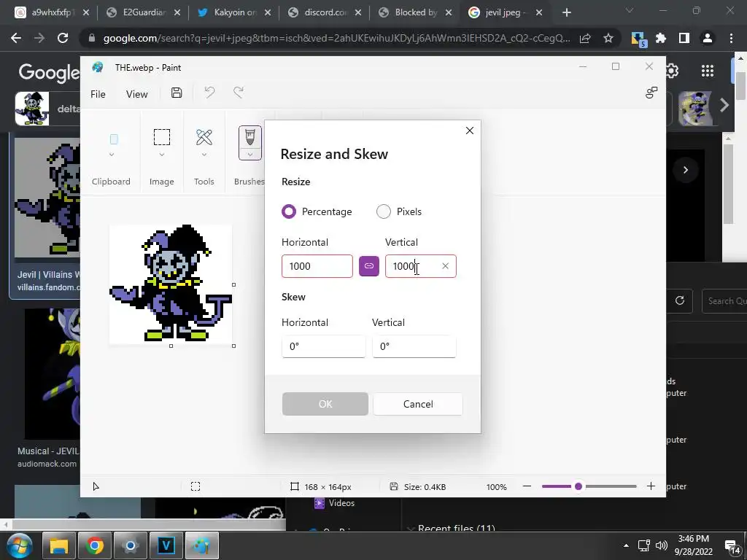The width and height of the screenshot is (747, 560).
Task: Click the selection size icon in status bar
Action: pos(196,486)
